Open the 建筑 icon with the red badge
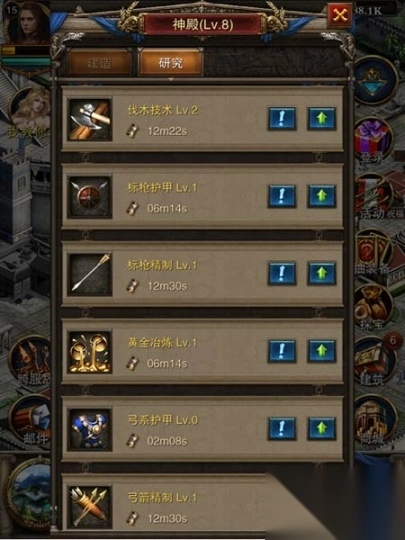Screen dimensions: 405x540 pos(374,362)
